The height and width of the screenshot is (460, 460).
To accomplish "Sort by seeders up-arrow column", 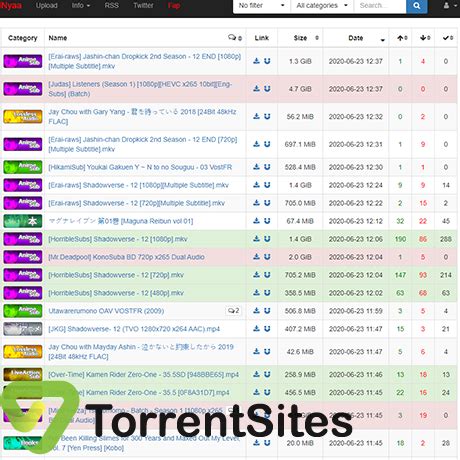I will pos(400,38).
